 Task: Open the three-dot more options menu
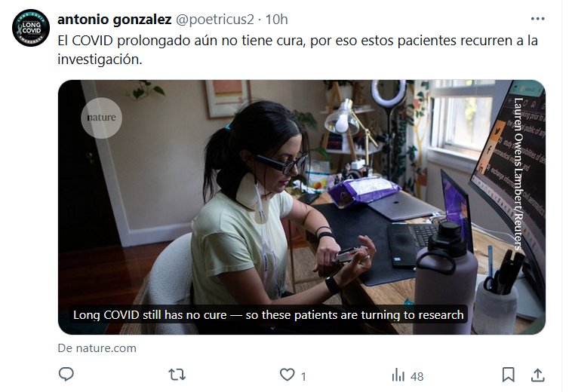[x=537, y=19]
